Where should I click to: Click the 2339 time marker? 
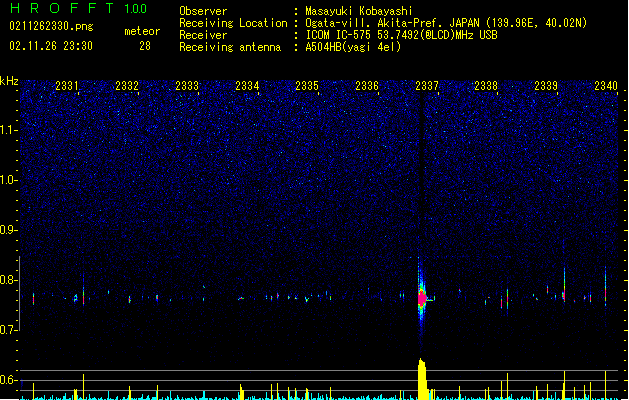(546, 86)
